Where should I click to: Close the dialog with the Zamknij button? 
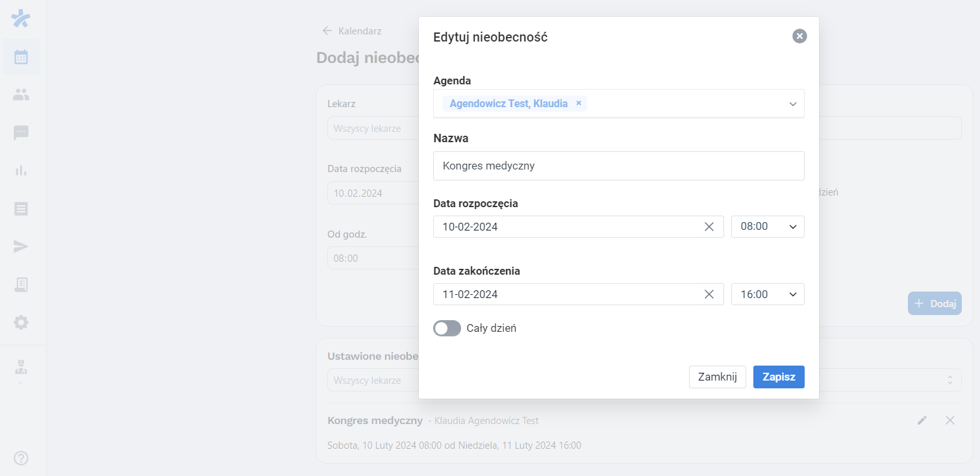(717, 377)
